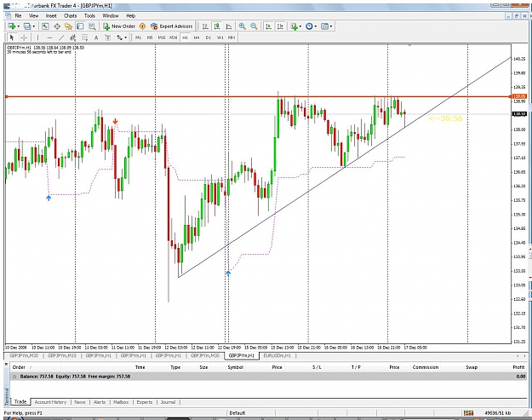Open the Window menu
This screenshot has width=532, height=420.
tap(111, 15)
